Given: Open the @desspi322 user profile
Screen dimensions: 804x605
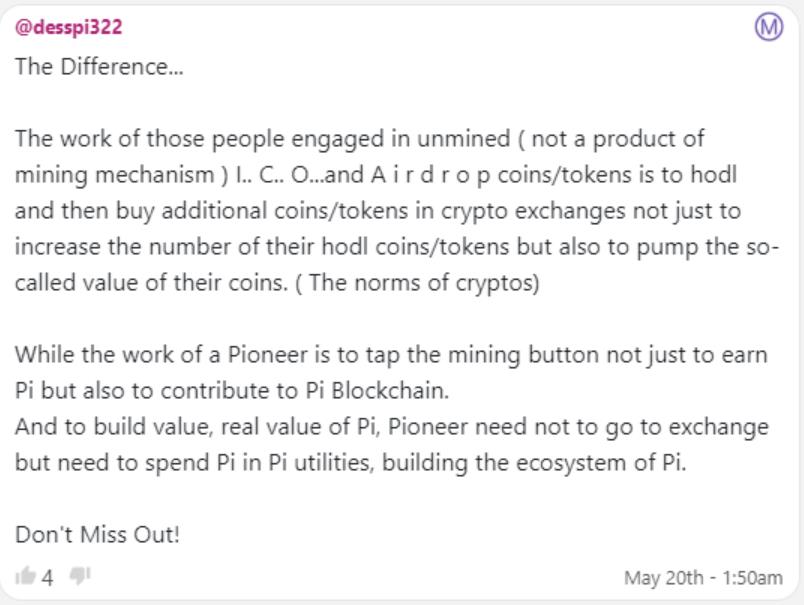Looking at the screenshot, I should point(69,27).
